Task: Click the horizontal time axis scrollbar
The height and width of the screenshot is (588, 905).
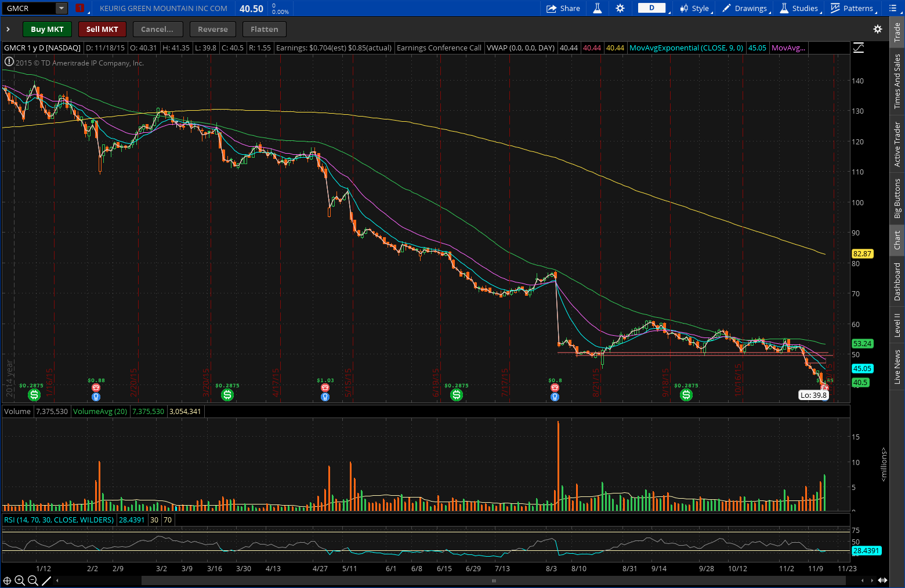Action: [x=493, y=580]
